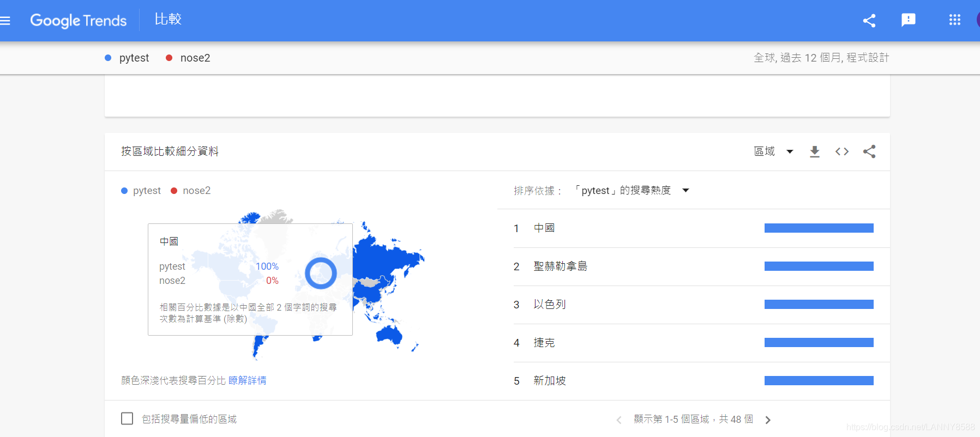
Task: Open the send feedback icon
Action: [908, 20]
